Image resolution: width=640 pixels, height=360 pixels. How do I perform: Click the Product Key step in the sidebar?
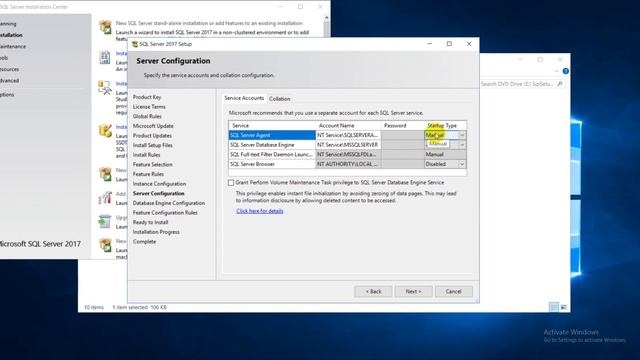tap(147, 97)
